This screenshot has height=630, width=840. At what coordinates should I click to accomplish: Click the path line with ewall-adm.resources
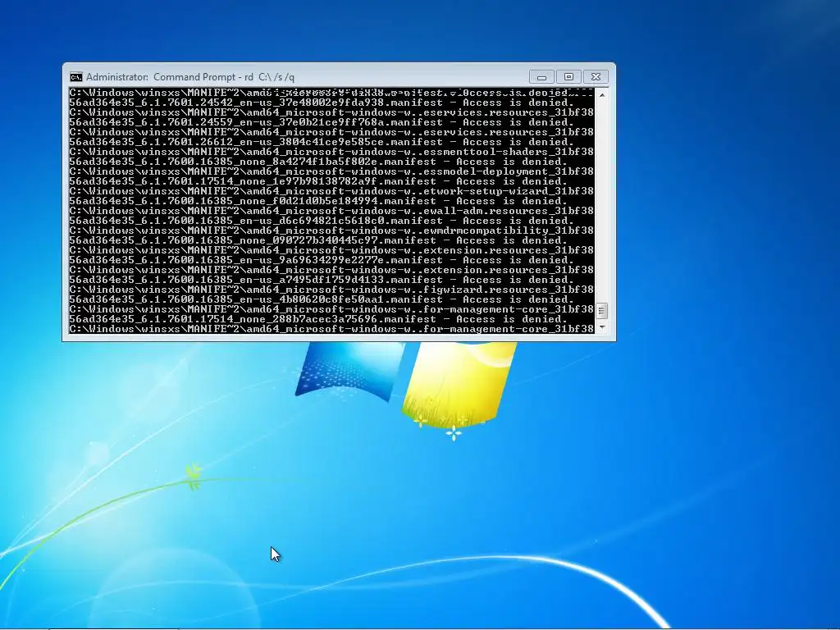331,211
